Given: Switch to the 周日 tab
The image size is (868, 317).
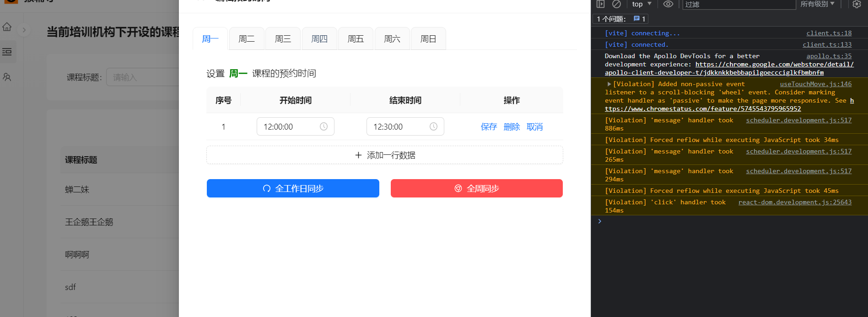Looking at the screenshot, I should [428, 39].
